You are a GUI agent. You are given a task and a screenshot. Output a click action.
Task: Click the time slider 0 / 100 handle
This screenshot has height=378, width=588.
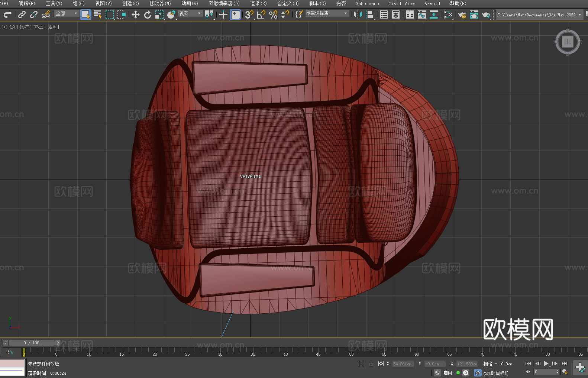click(x=32, y=343)
